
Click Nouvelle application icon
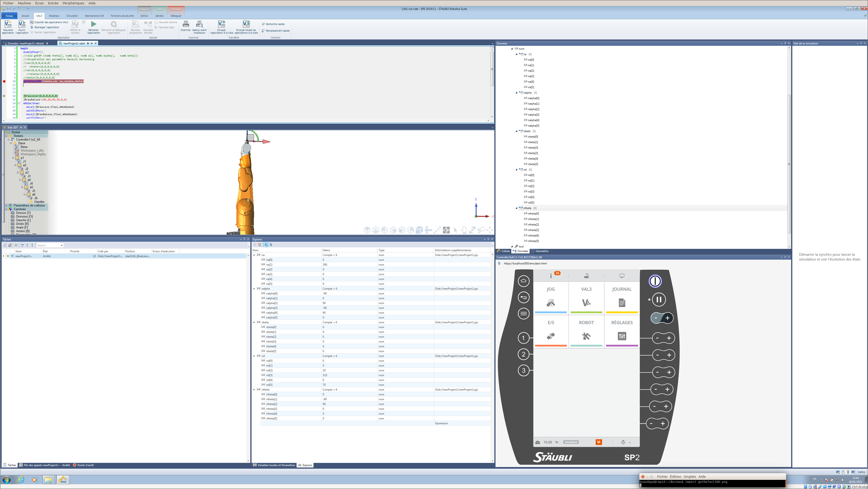pyautogui.click(x=8, y=24)
